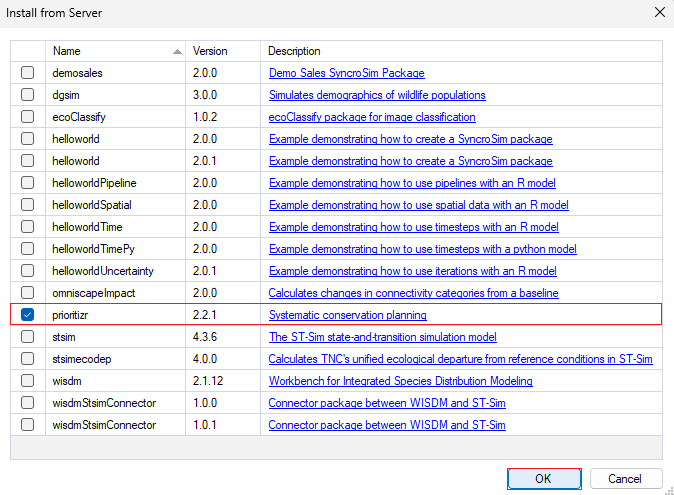Open Connector package link for version 1.0.0
The image size is (674, 495).
point(387,403)
